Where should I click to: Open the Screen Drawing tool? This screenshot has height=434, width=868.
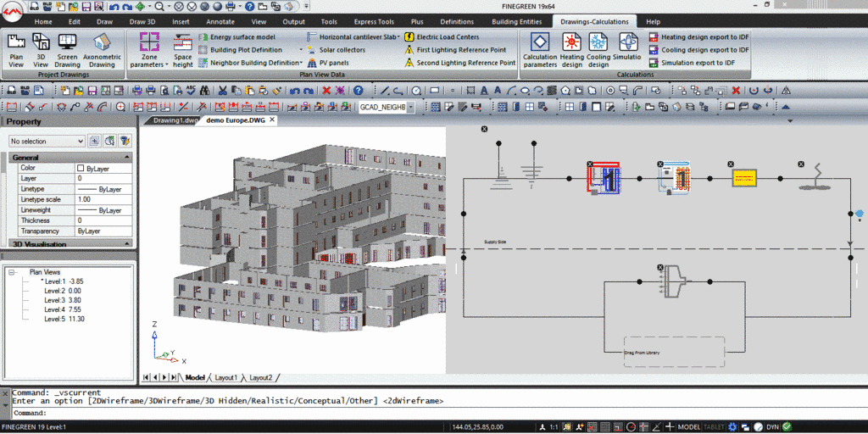point(67,50)
